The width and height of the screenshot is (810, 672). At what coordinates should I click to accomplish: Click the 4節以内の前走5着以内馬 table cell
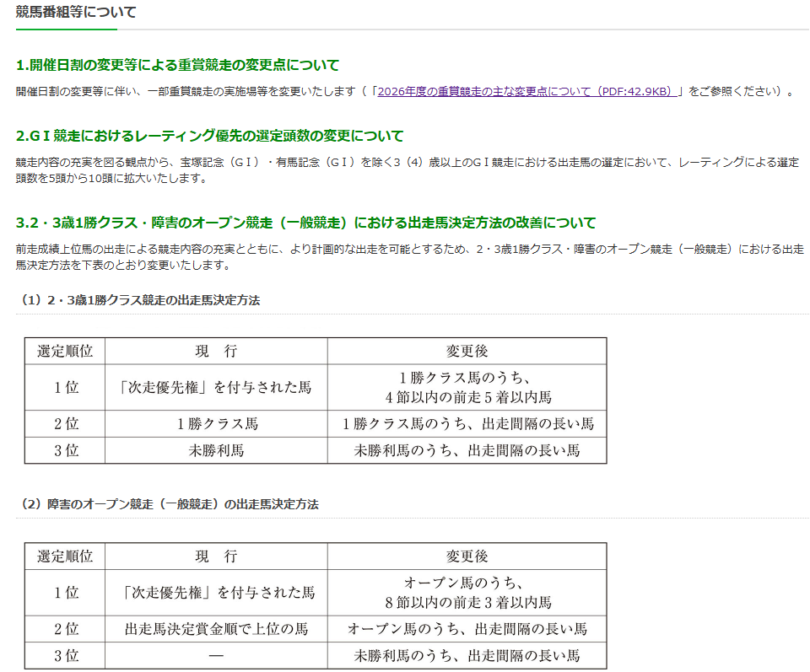point(467,387)
